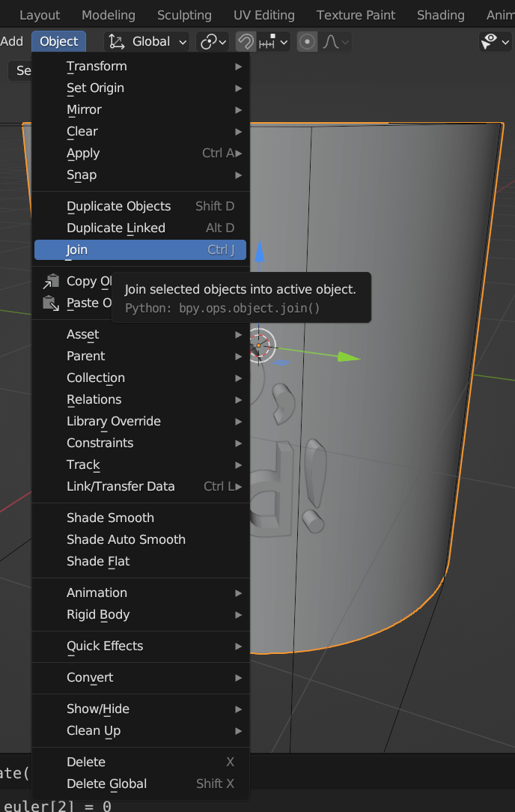This screenshot has height=812, width=515.
Task: Click the 3D cursor in viewport
Action: click(x=258, y=345)
